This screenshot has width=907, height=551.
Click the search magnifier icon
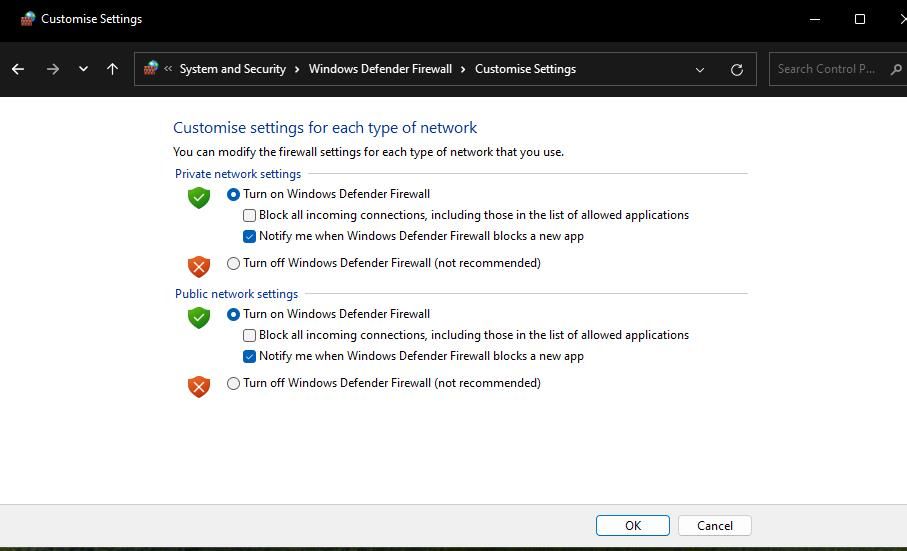point(895,69)
